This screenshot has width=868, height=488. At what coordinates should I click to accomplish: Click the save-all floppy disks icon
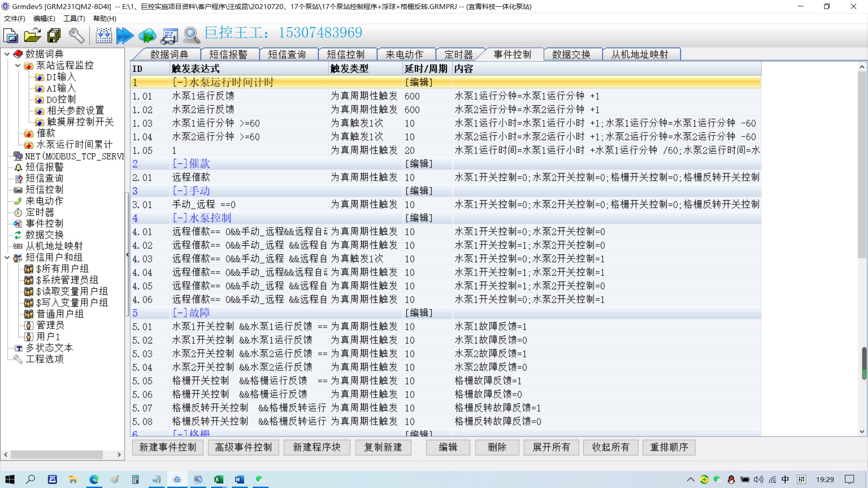54,35
